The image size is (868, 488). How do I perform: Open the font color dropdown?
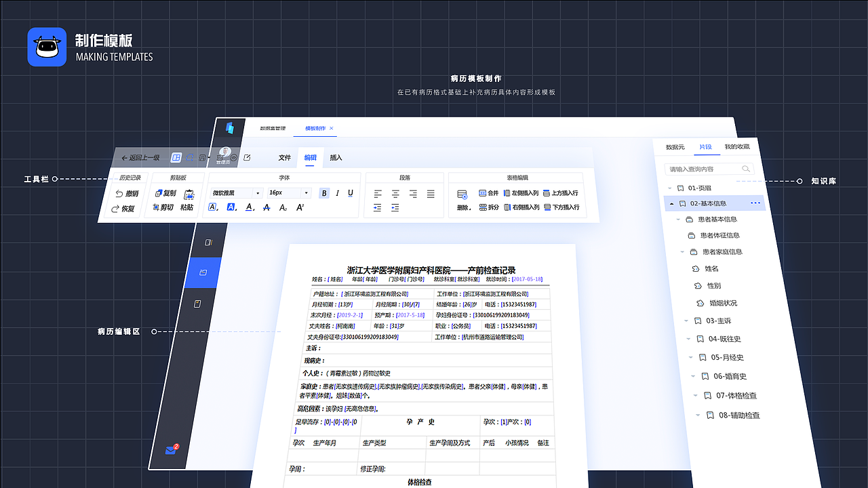tap(250, 207)
